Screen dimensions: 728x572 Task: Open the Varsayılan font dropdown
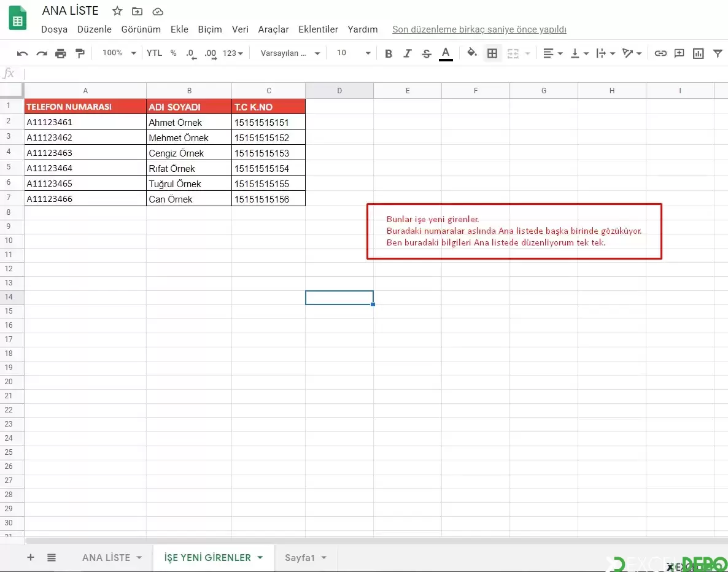pyautogui.click(x=290, y=53)
